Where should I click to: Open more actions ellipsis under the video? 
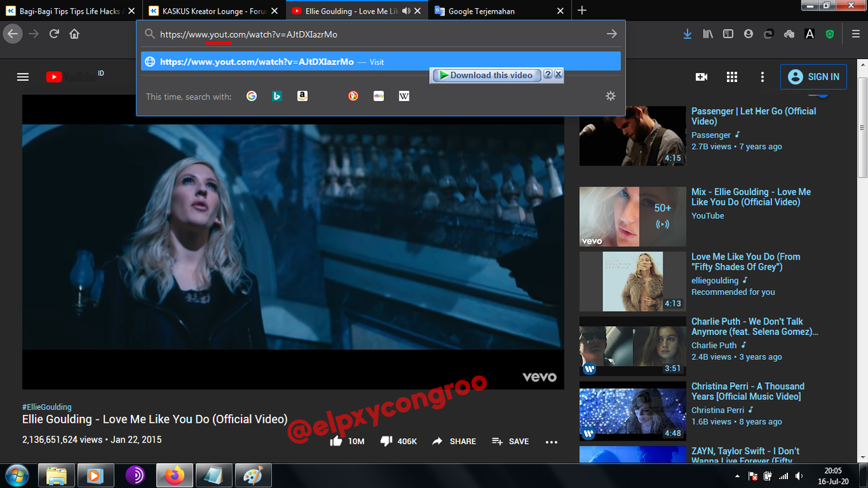click(551, 442)
